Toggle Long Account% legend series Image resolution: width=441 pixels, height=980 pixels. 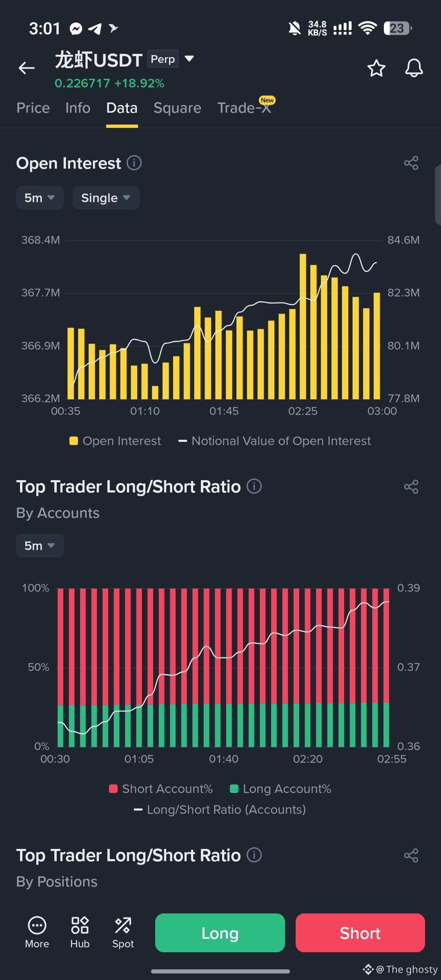click(281, 789)
